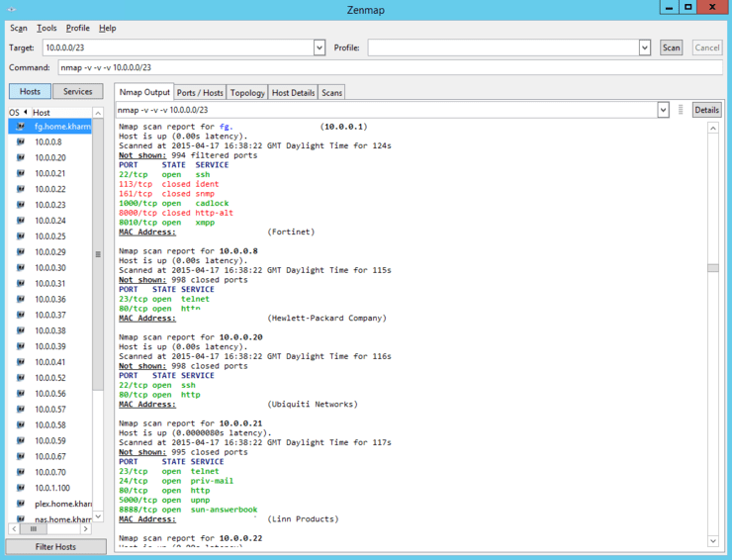Viewport: 732px width, 560px height.
Task: Open output Details button
Action: (x=707, y=110)
